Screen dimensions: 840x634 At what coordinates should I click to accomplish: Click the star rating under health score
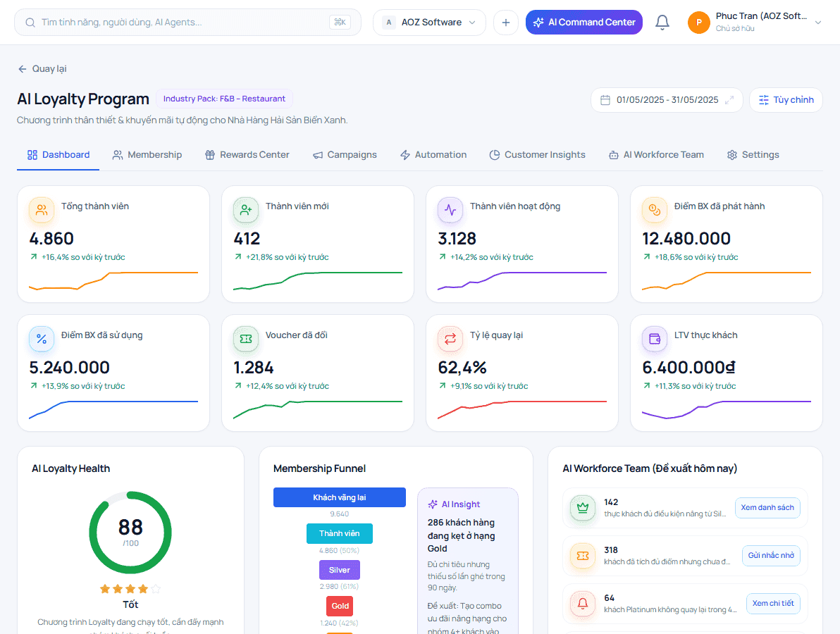(x=130, y=589)
